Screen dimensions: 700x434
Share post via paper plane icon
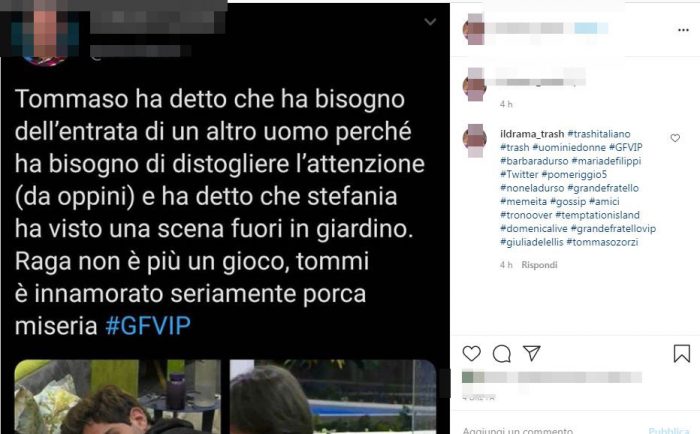click(x=532, y=353)
